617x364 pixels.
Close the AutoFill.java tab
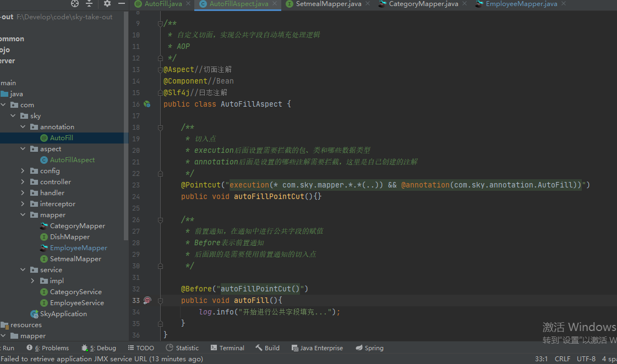(188, 3)
